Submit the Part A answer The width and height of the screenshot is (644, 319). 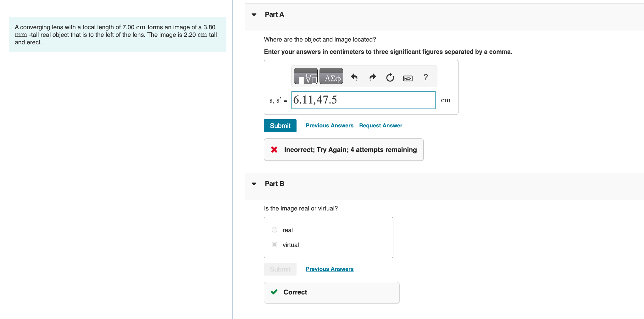(x=280, y=126)
